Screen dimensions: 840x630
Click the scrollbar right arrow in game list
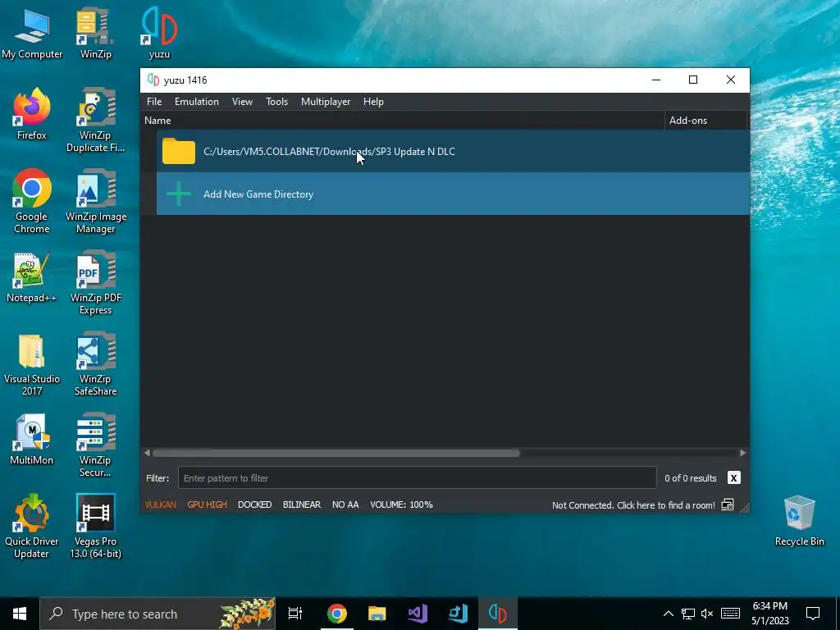[x=743, y=453]
